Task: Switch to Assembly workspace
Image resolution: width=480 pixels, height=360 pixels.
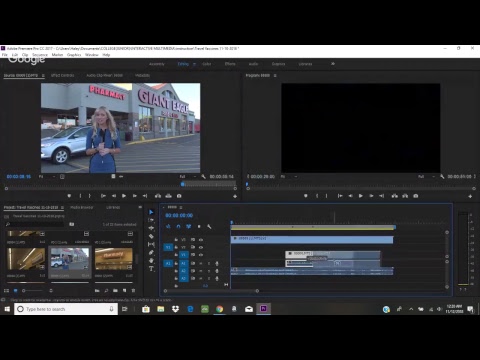Action: pyautogui.click(x=157, y=64)
